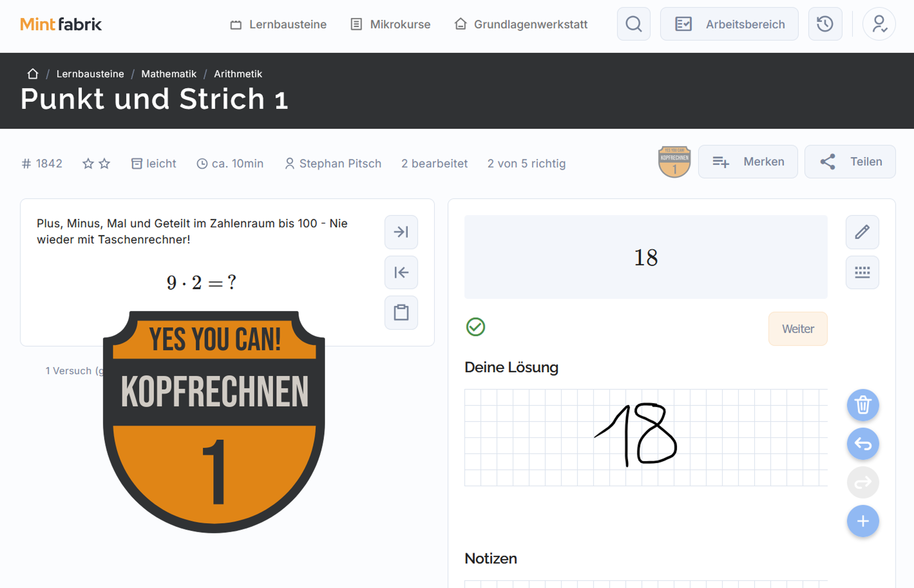The image size is (914, 588).
Task: Collapse task panel with left arrow icon
Action: (x=401, y=272)
